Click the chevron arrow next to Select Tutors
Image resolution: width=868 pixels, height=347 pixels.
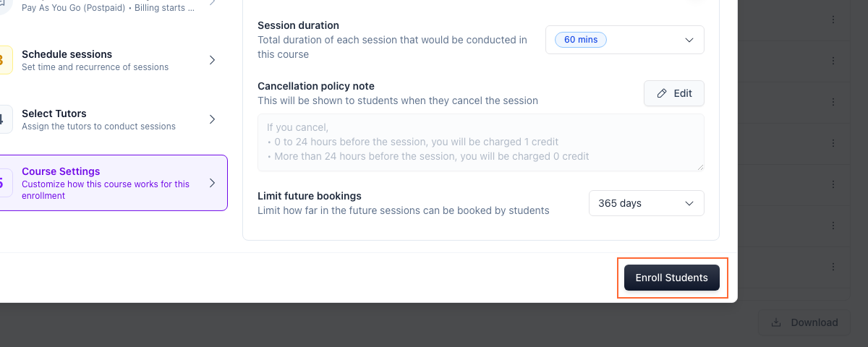tap(212, 119)
